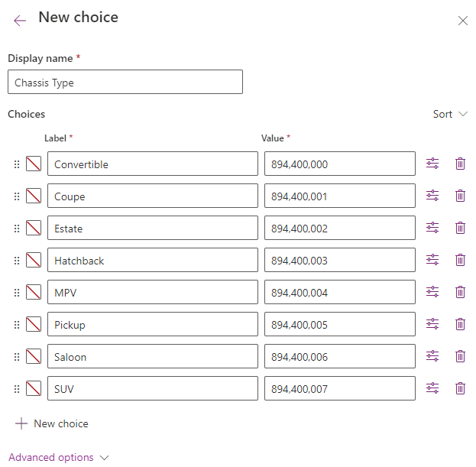The height and width of the screenshot is (467, 476).
Task: Expand Advanced options section
Action: (x=59, y=457)
